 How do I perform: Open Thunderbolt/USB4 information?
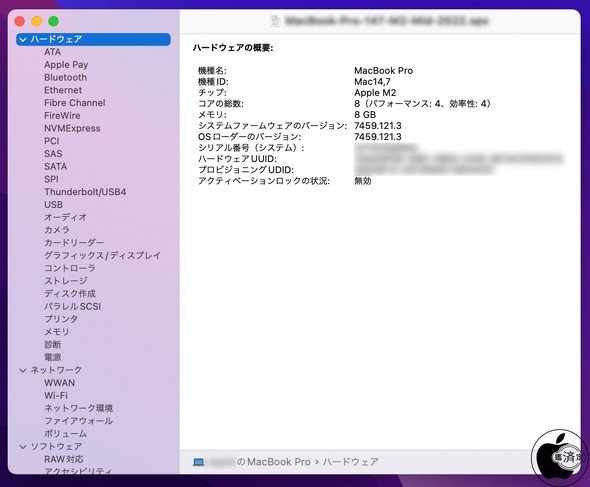point(85,192)
